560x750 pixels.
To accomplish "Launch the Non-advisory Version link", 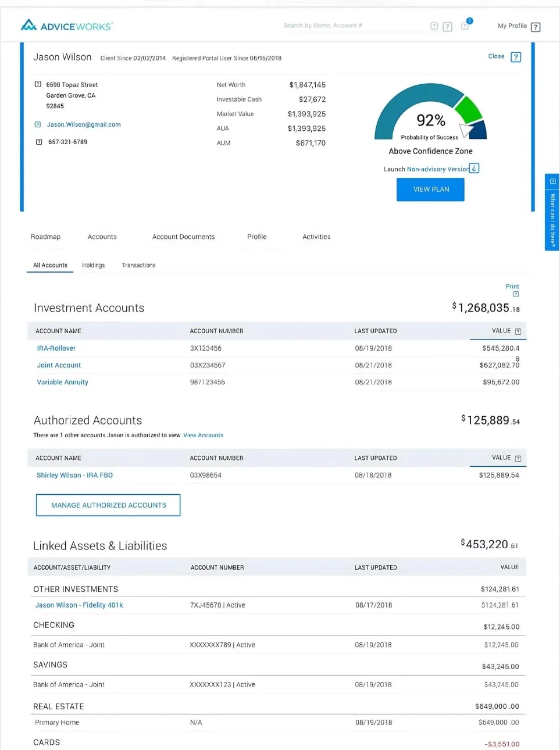I will click(x=437, y=169).
